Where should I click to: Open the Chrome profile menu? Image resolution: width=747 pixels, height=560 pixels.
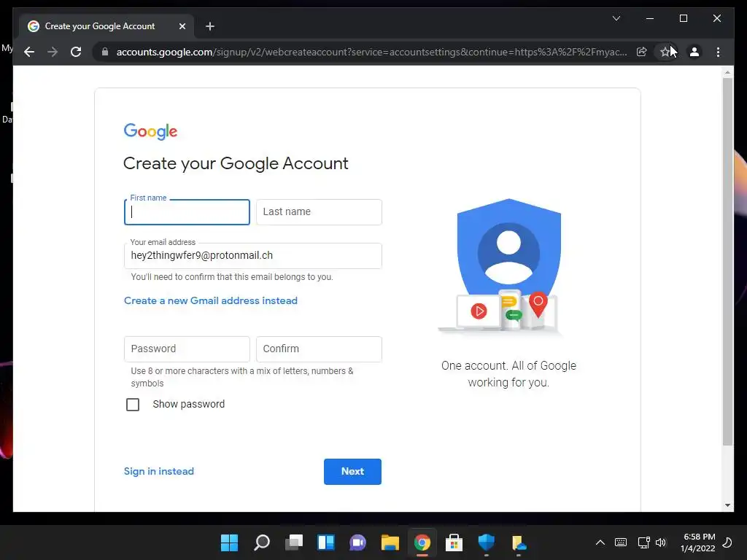[694, 52]
